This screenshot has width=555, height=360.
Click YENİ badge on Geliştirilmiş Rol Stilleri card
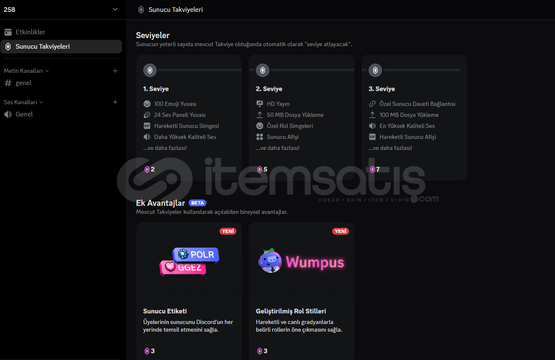click(x=341, y=232)
